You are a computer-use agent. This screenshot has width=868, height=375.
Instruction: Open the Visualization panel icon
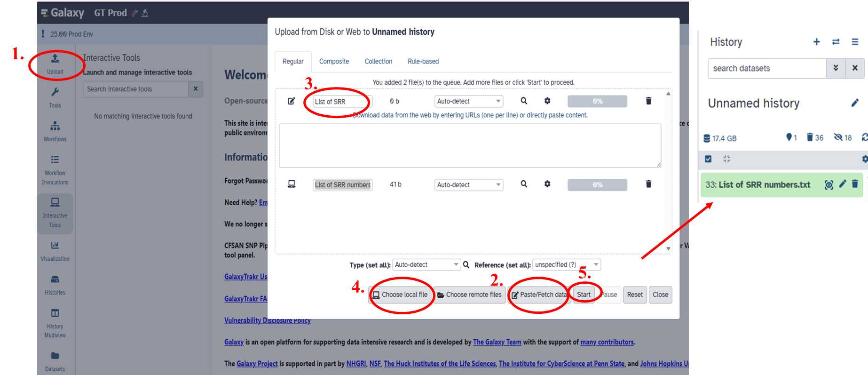click(55, 250)
